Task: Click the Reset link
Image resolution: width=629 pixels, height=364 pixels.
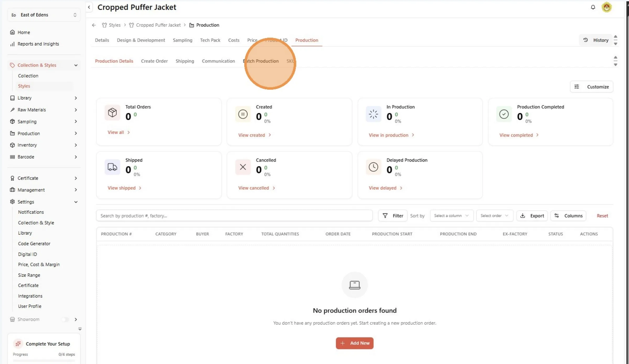Action: click(x=602, y=216)
